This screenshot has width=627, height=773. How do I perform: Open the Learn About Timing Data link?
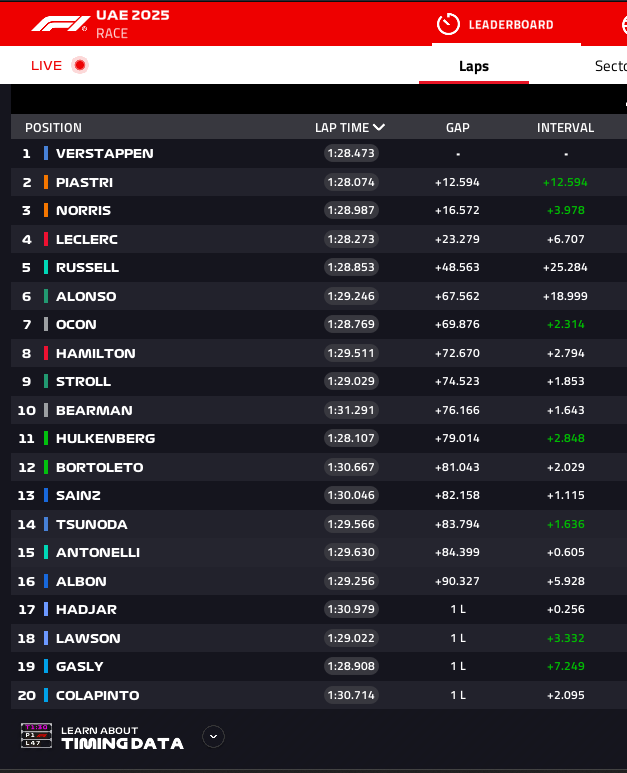(x=122, y=737)
